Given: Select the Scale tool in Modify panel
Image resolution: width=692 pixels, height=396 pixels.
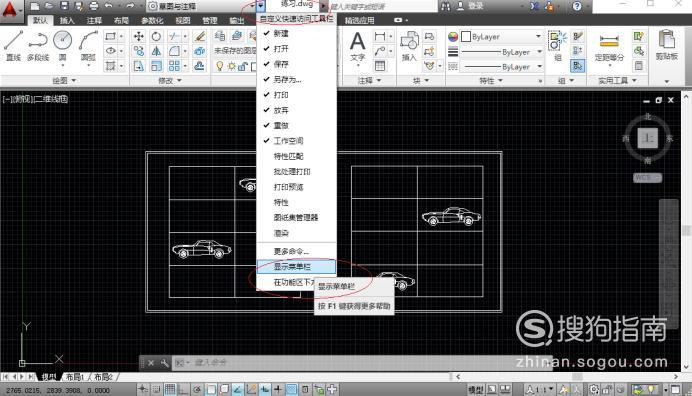Looking at the screenshot, I should click(x=156, y=66).
